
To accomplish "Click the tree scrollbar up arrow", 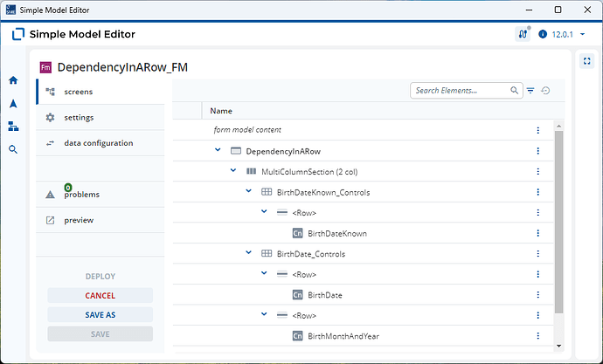I will pyautogui.click(x=558, y=126).
